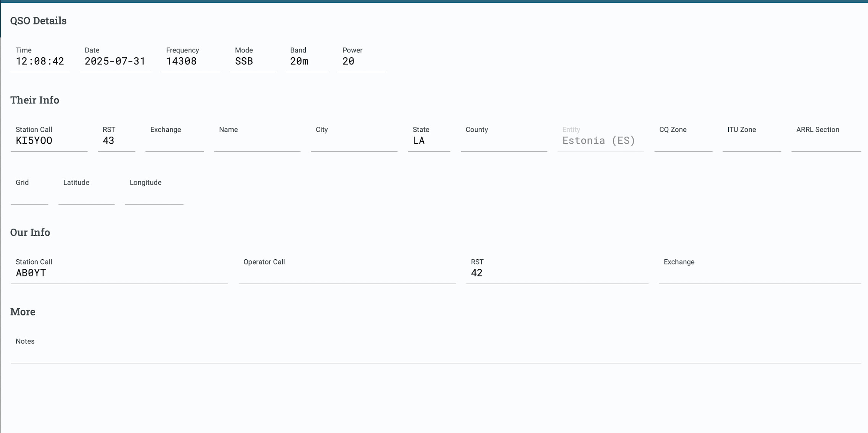Image resolution: width=868 pixels, height=433 pixels.
Task: Click the County input field
Action: (504, 137)
